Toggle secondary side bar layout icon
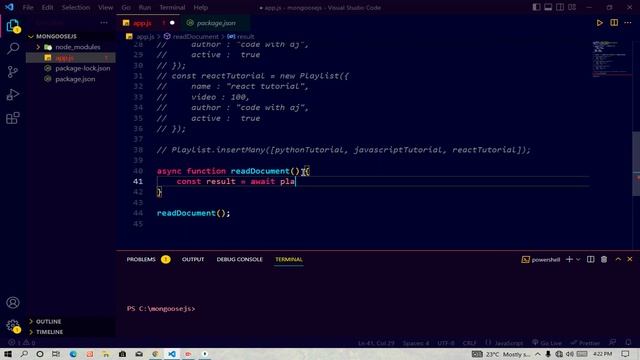 point(560,7)
